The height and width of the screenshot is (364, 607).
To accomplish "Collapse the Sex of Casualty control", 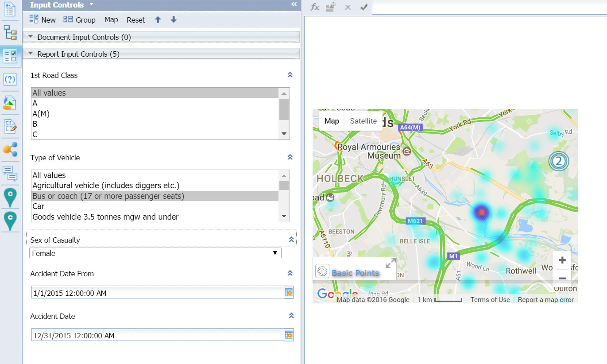I will click(291, 240).
